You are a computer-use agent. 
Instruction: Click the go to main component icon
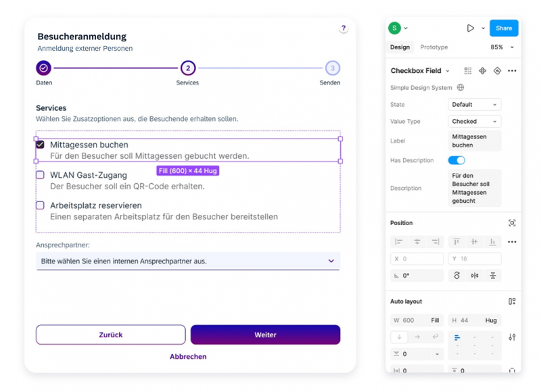click(x=482, y=71)
